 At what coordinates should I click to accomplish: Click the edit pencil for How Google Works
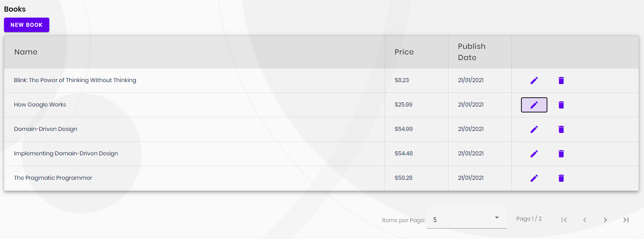coord(534,105)
